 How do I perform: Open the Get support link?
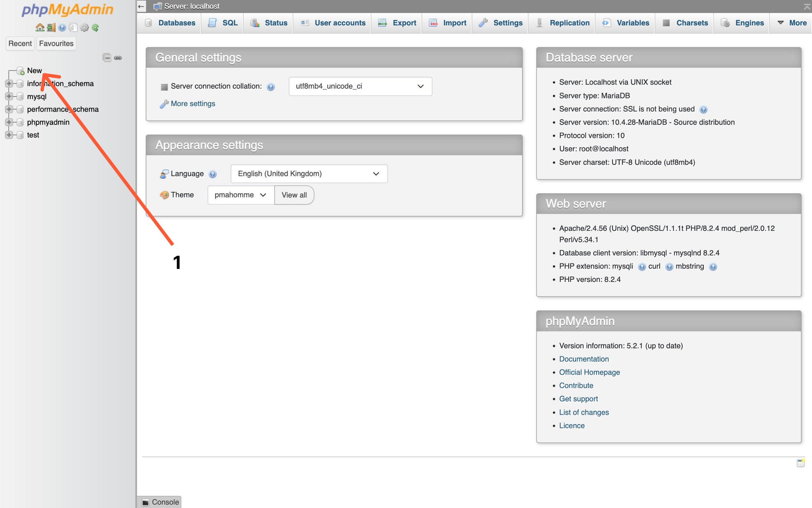tap(579, 399)
